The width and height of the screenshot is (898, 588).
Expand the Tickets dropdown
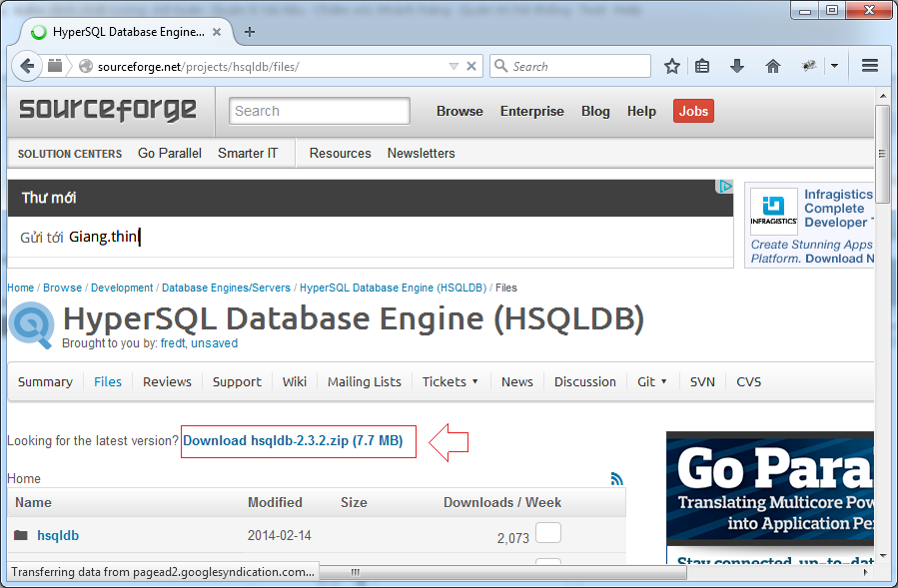coord(450,382)
